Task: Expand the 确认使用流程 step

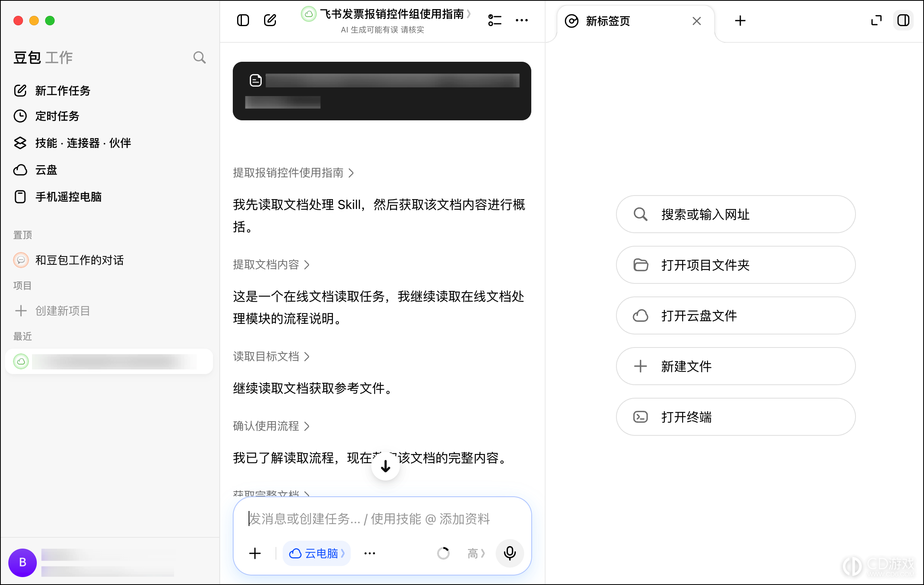Action: (x=271, y=426)
